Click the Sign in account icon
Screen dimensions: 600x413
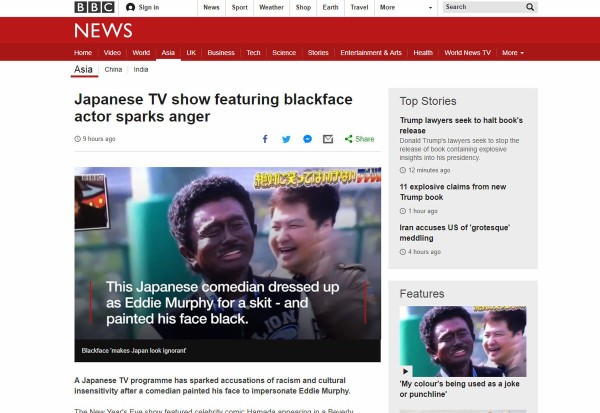130,7
